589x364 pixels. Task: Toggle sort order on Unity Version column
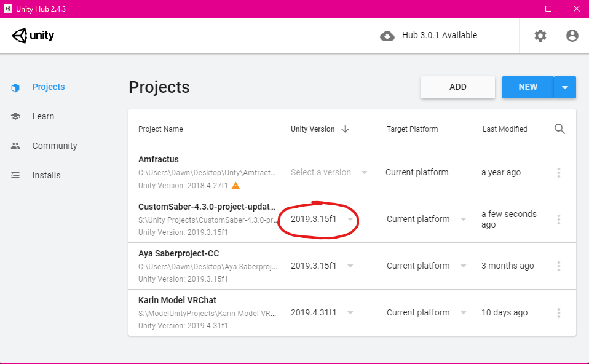344,129
